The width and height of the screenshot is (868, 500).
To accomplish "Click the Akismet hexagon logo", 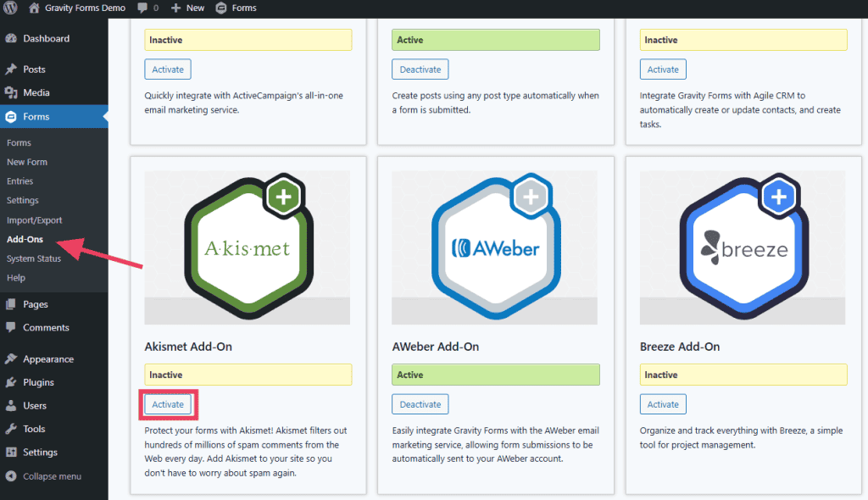I will point(248,247).
